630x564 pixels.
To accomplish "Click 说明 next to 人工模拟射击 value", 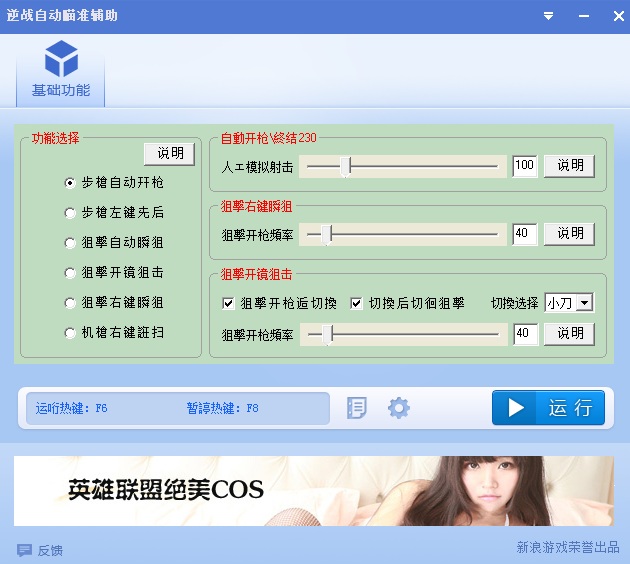I will pos(570,166).
